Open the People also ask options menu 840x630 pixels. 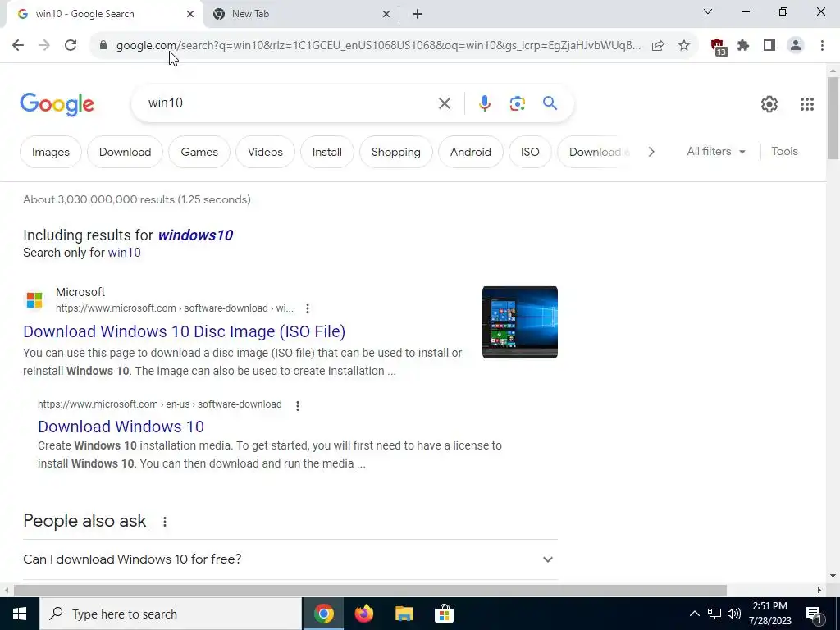[x=164, y=521]
